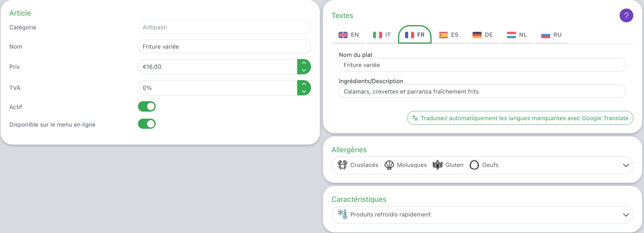Click the purple help question mark icon
The width and height of the screenshot is (644, 233).
pyautogui.click(x=626, y=16)
